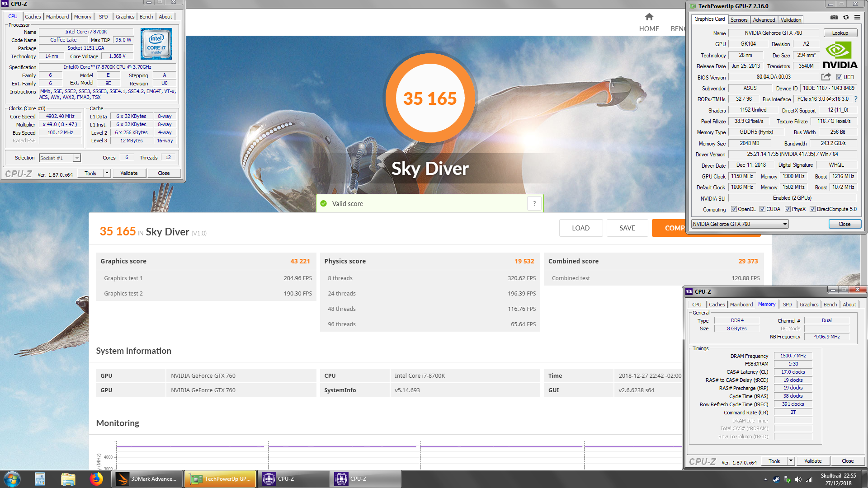Click the Lookup button in GPU-Z
Screen dimensions: 868x488
click(x=840, y=33)
